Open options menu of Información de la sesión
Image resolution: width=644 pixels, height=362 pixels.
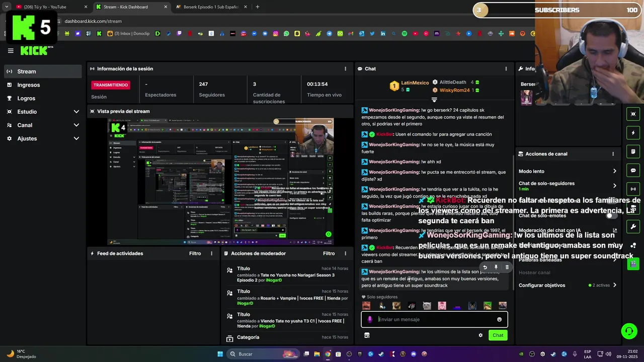click(345, 69)
